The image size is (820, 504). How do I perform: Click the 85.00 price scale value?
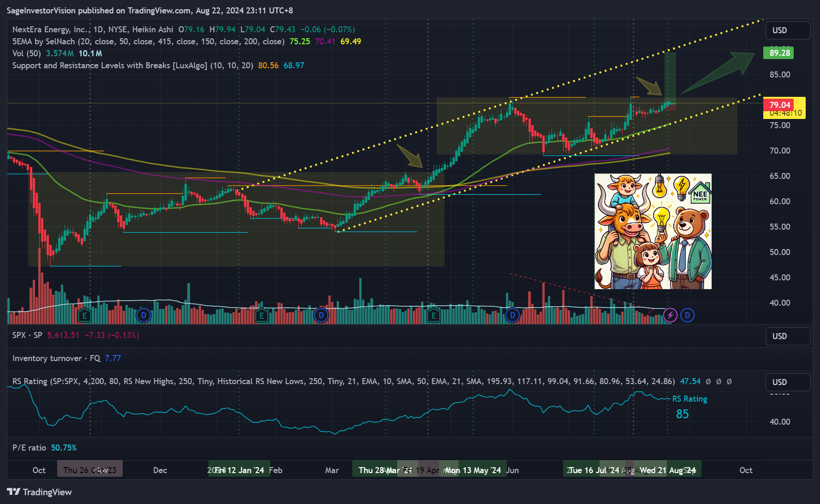coord(779,75)
